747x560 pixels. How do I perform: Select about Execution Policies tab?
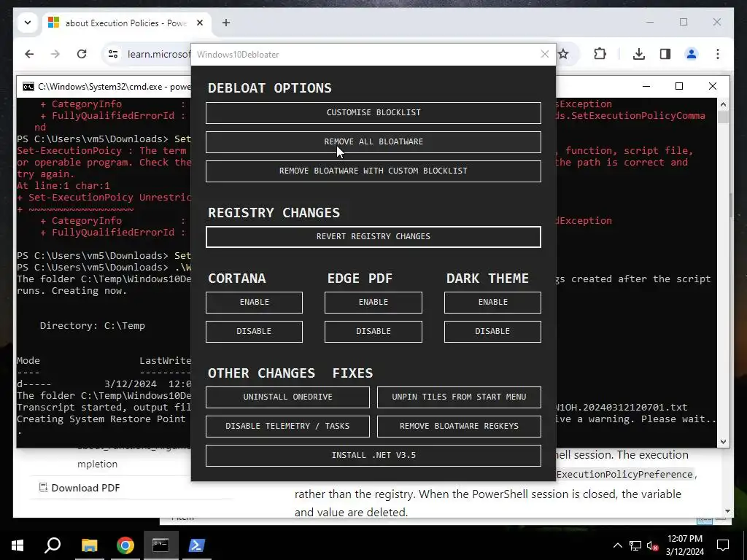(126, 23)
